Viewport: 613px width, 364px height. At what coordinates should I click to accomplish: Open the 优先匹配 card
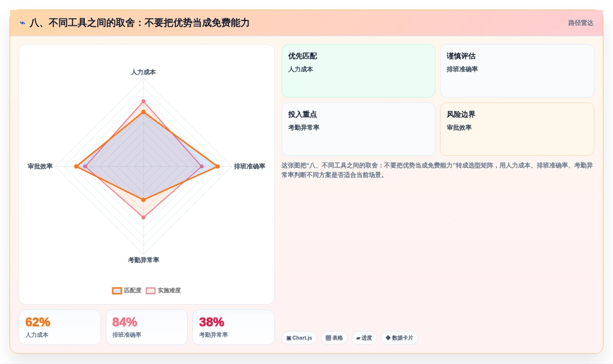click(358, 71)
